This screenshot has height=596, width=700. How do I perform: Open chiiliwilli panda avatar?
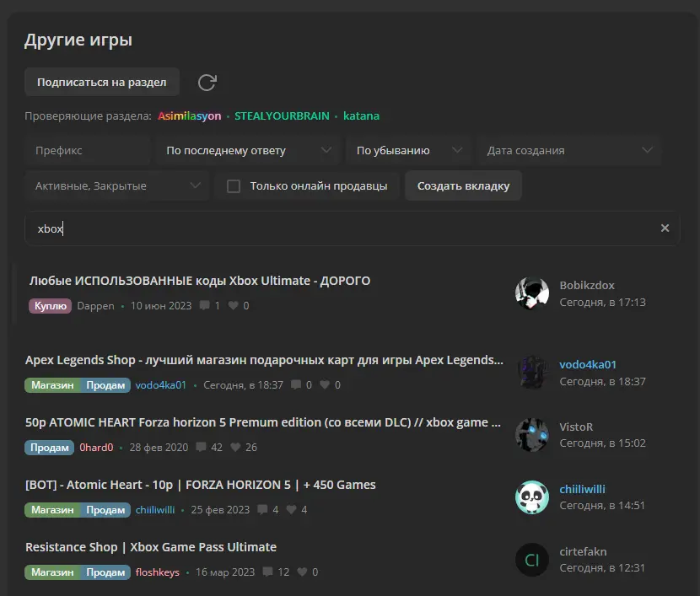(531, 497)
